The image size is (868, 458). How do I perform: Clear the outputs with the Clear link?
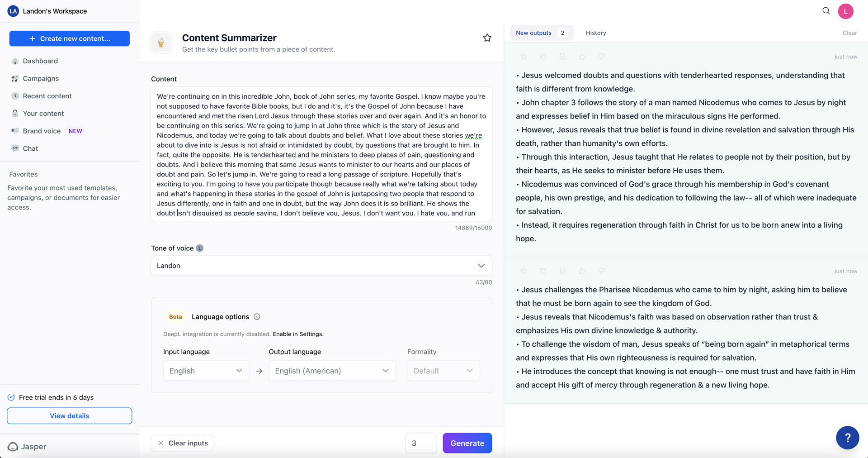point(850,33)
